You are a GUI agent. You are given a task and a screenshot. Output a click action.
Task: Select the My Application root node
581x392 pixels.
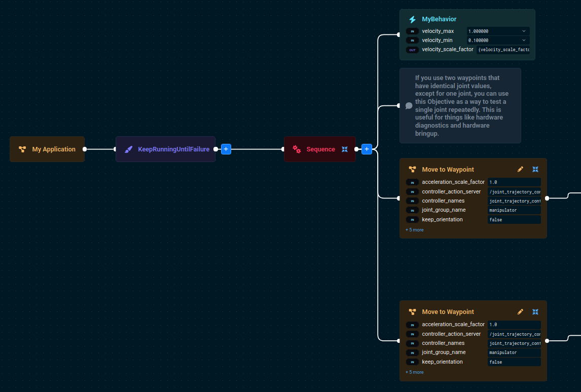47,149
